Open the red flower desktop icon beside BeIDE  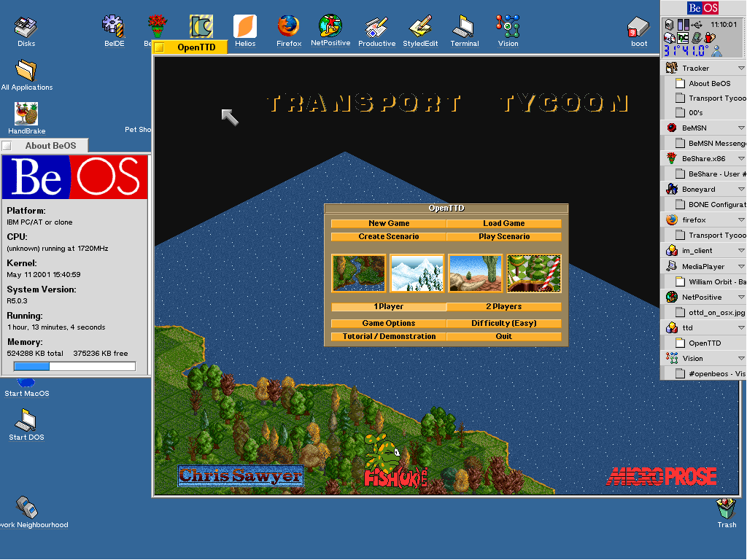158,26
